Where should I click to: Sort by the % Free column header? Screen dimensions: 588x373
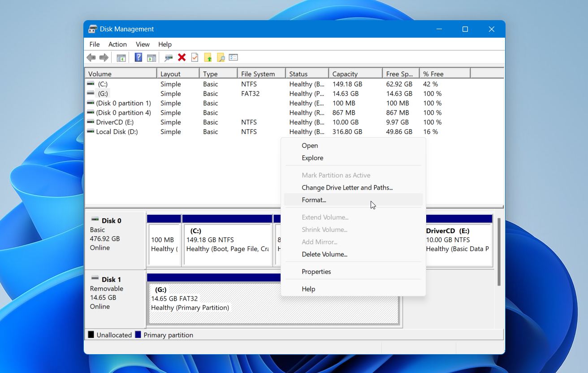(445, 74)
